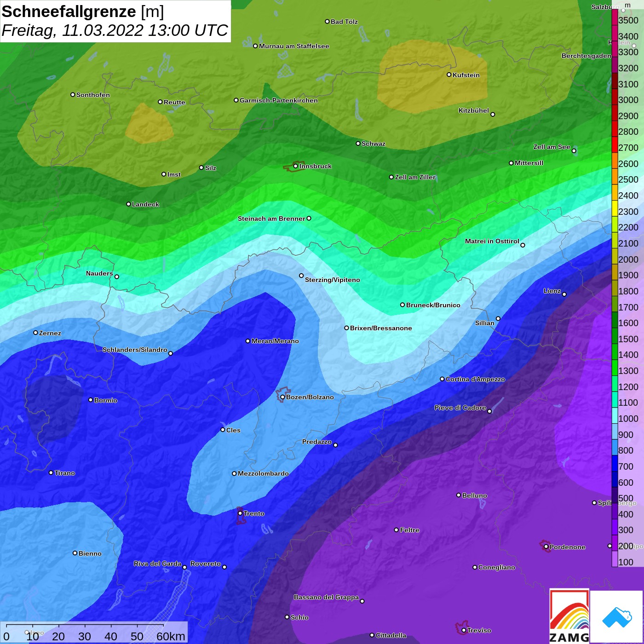Click the 2300 m yellow legend swatch
This screenshot has width=644, height=644.
click(615, 208)
